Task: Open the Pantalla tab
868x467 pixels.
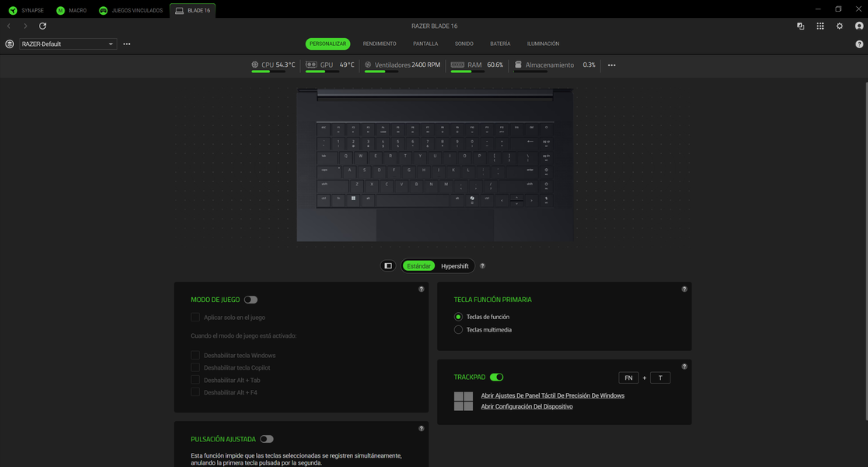Action: click(425, 44)
